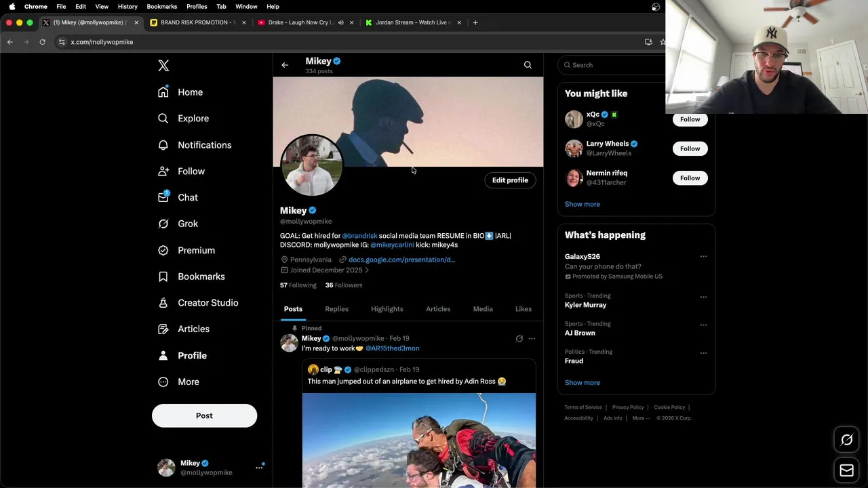This screenshot has height=488, width=868.
Task: Click the Edit profile button
Action: (x=510, y=180)
